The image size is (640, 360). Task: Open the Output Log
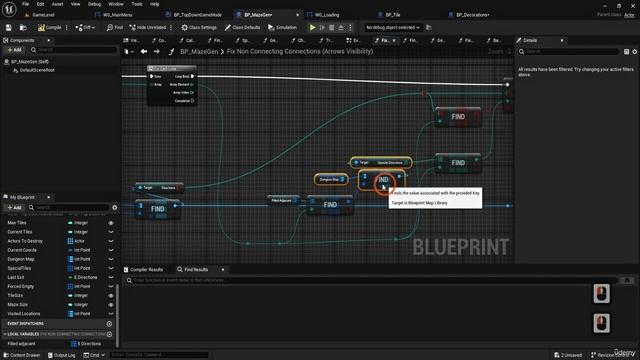point(62,355)
